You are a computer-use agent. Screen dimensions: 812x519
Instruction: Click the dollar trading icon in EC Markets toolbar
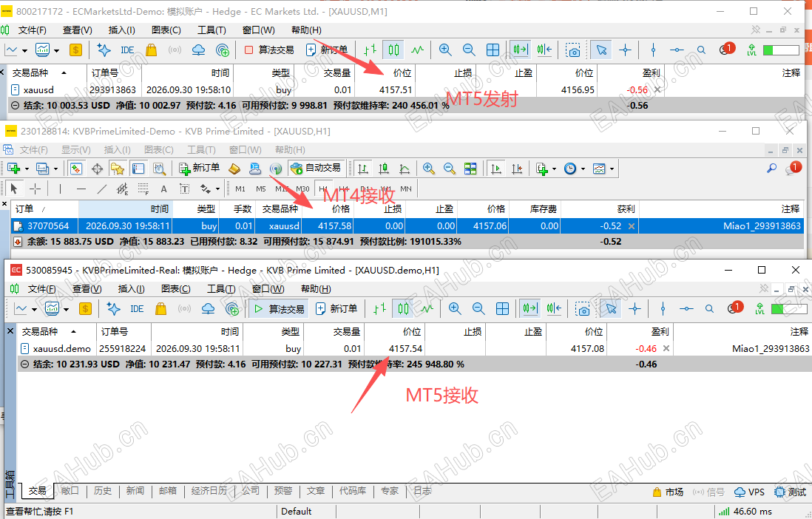click(x=75, y=50)
